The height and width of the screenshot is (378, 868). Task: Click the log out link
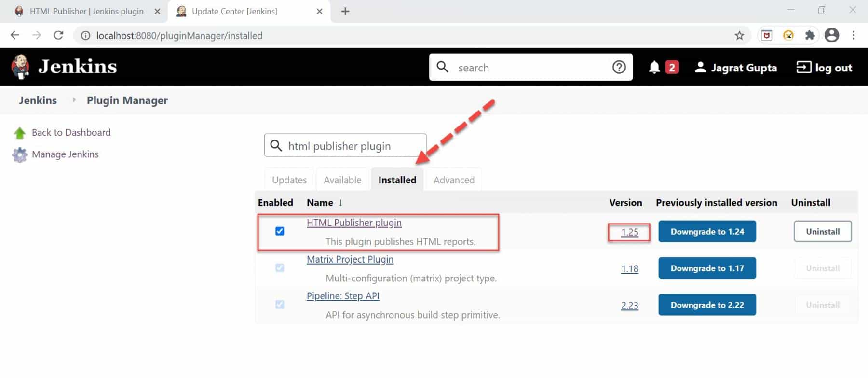coord(833,68)
